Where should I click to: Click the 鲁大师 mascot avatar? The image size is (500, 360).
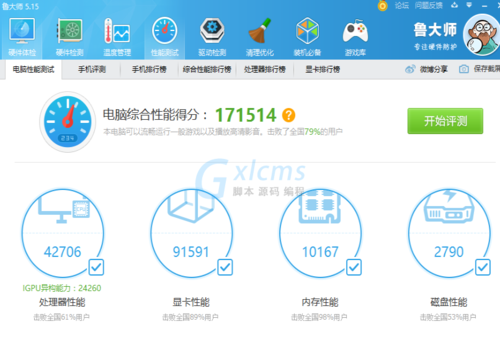[x=481, y=35]
